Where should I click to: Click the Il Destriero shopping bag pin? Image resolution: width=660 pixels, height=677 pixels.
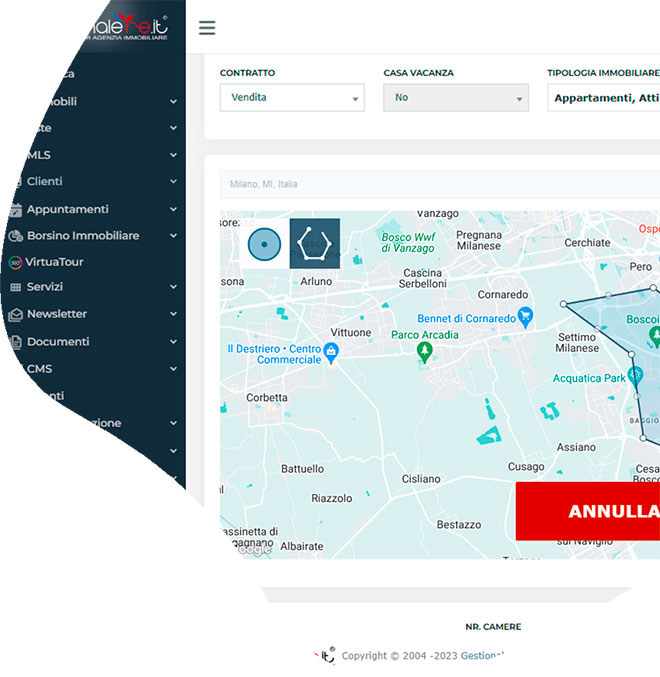tap(331, 353)
